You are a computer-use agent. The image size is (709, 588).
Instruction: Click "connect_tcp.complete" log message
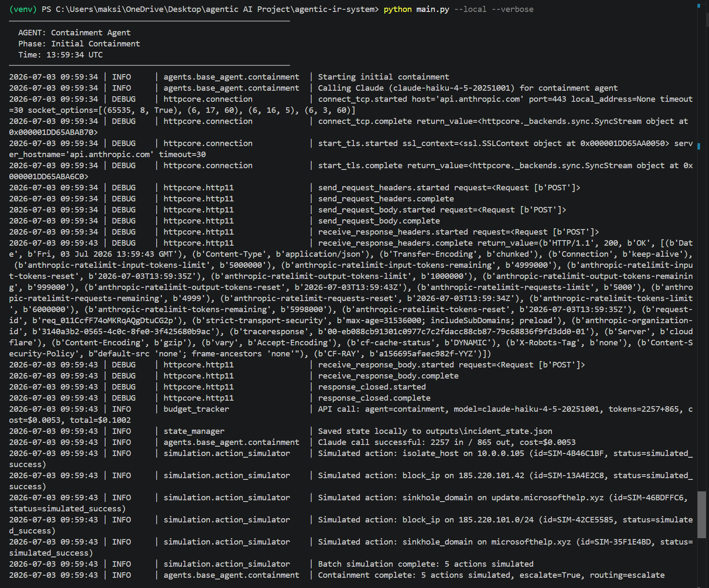pos(365,121)
